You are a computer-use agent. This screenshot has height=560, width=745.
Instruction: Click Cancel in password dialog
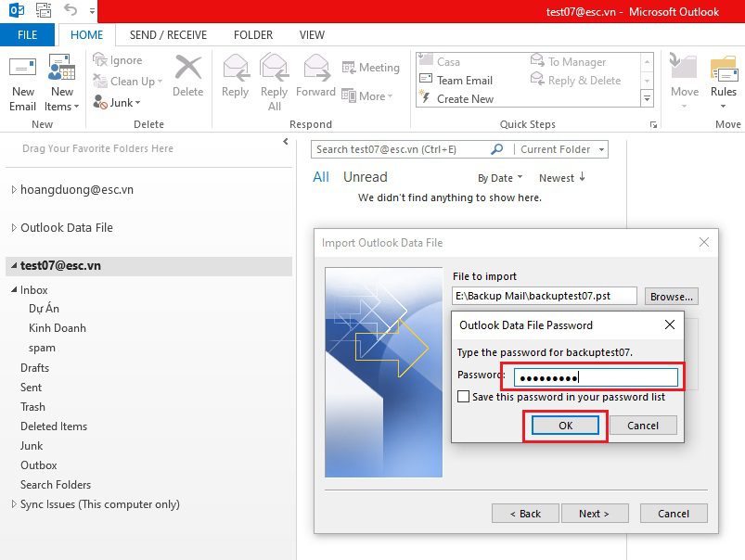(x=643, y=426)
